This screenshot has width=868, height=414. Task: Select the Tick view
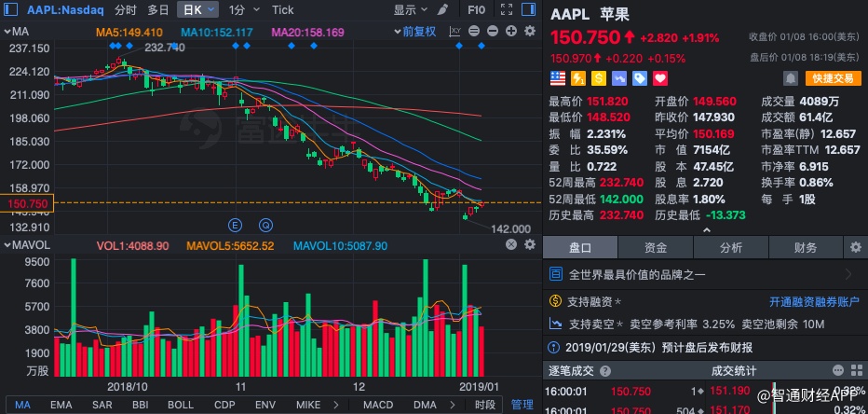click(283, 9)
